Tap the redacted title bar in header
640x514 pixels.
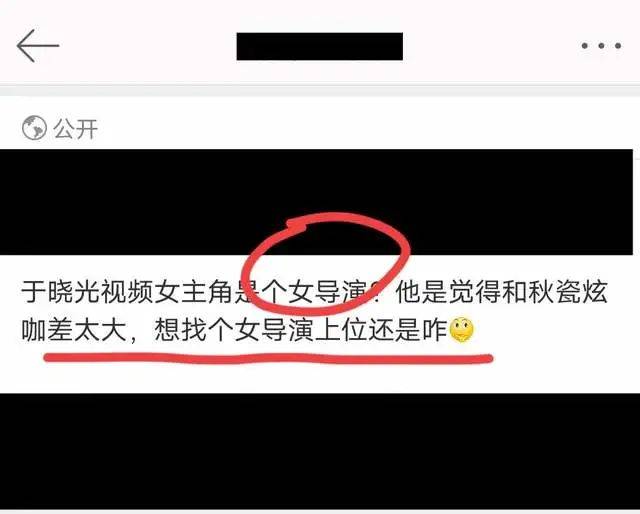[320, 47]
